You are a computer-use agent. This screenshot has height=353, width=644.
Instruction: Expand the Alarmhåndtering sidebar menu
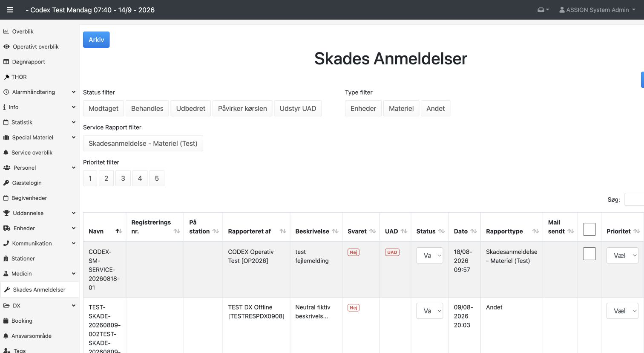(x=39, y=92)
